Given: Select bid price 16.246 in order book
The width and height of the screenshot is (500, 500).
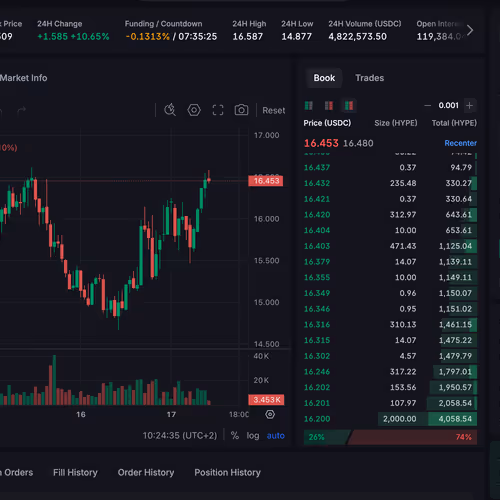Looking at the screenshot, I should pos(317,372).
